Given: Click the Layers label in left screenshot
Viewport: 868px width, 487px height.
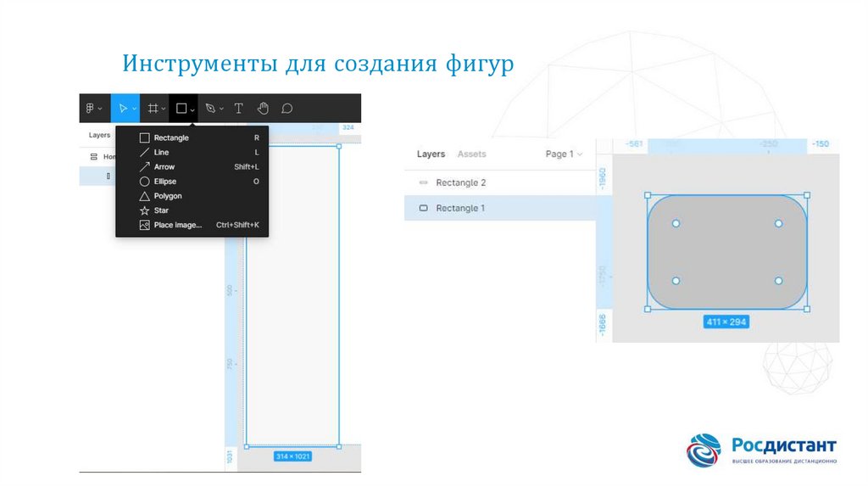Looking at the screenshot, I should (99, 135).
